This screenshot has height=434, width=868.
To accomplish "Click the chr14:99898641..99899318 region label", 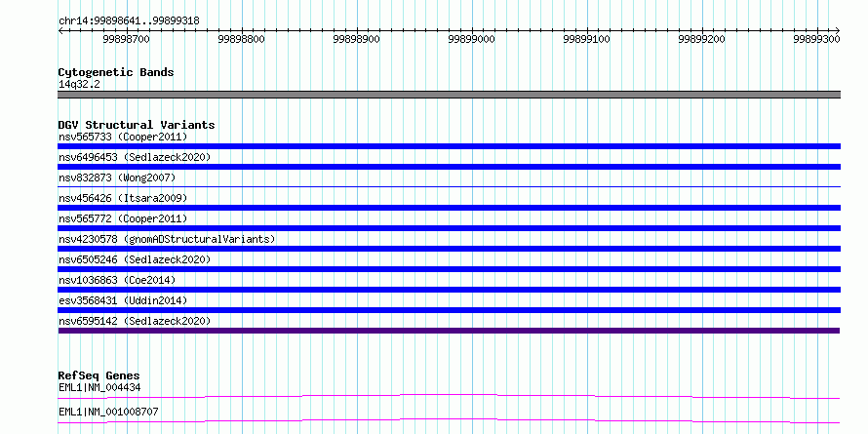I will tap(129, 20).
